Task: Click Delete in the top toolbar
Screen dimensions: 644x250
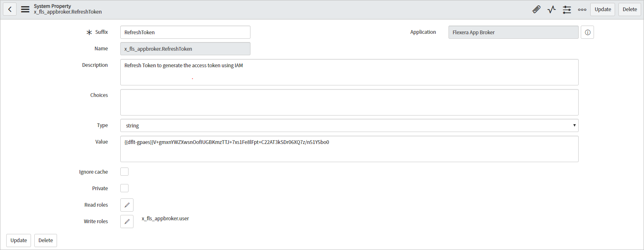Action: [629, 9]
